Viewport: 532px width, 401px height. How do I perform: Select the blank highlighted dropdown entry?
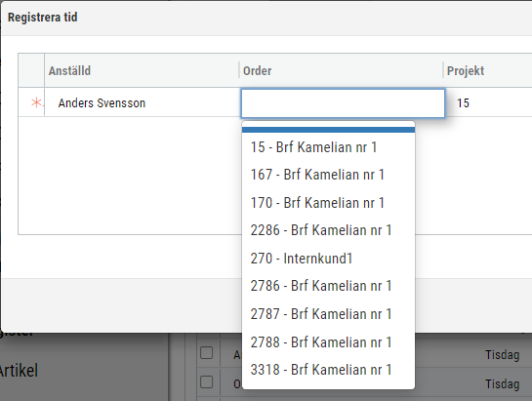(328, 130)
